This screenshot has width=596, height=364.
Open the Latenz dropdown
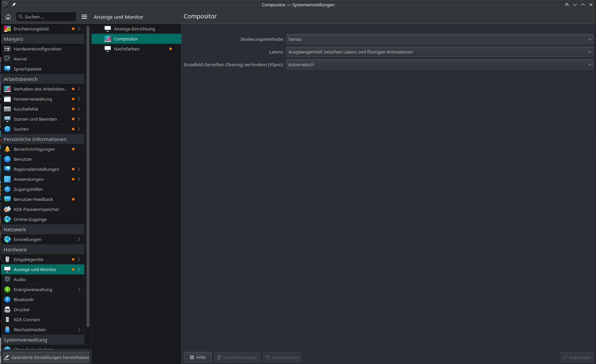coord(439,52)
